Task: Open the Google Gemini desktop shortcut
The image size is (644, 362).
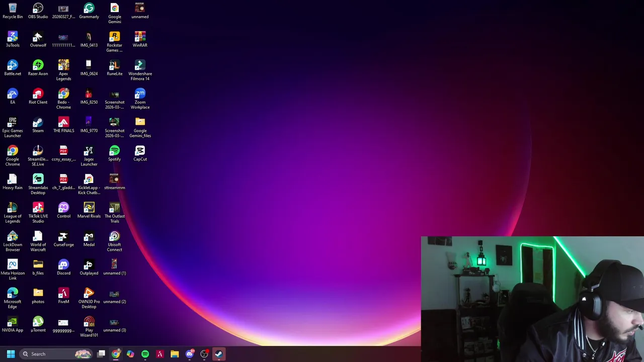Action: pos(114,13)
